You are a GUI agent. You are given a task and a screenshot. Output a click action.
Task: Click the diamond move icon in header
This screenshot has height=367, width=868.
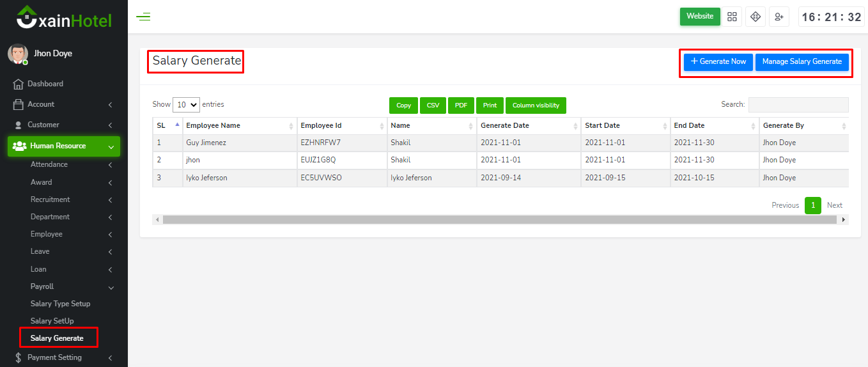(756, 17)
